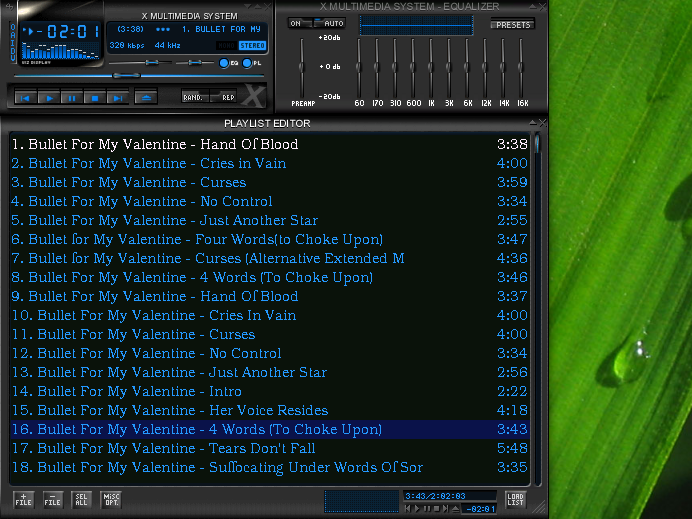
Task: Click the PREAMP slider in equalizer
Action: click(x=302, y=68)
